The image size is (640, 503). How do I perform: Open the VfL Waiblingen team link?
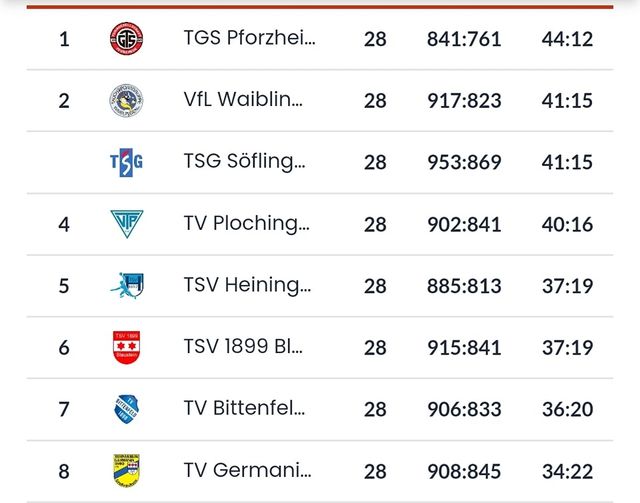pyautogui.click(x=243, y=101)
